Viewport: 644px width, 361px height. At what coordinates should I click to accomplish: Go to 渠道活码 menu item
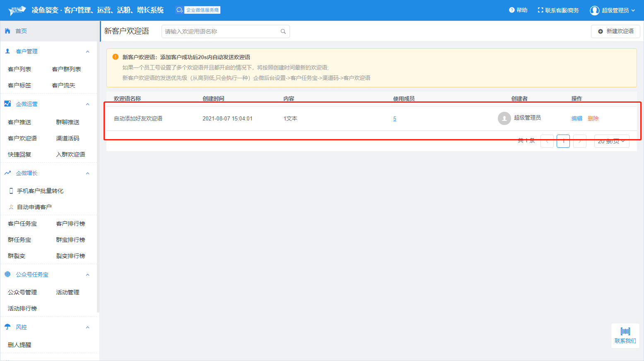(x=68, y=138)
